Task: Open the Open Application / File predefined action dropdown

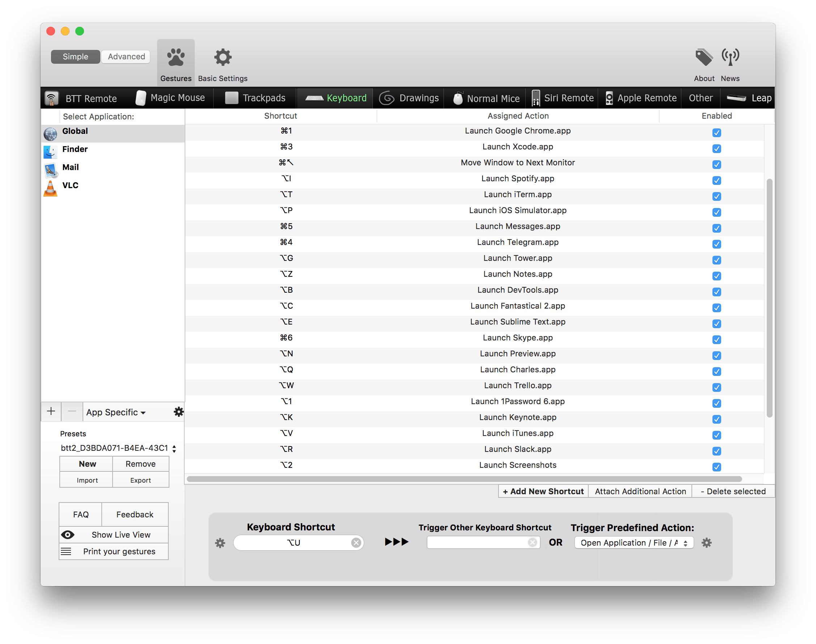Action: tap(634, 543)
